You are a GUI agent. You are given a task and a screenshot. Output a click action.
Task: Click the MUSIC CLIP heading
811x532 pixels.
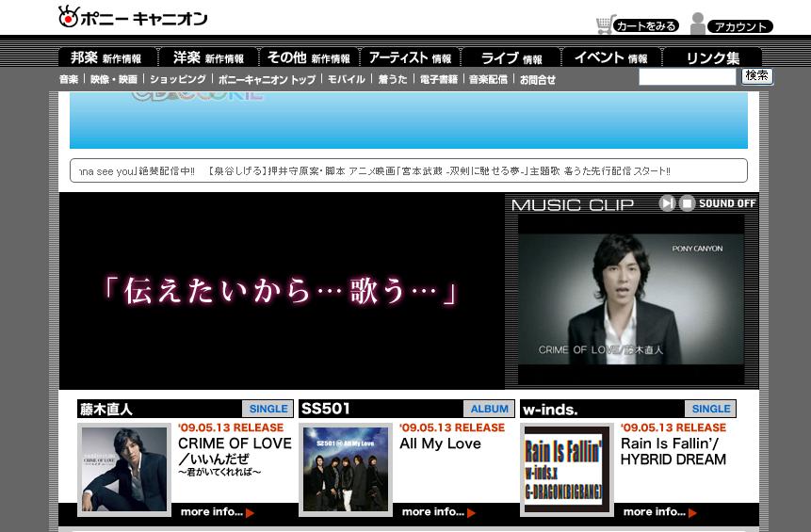point(573,204)
